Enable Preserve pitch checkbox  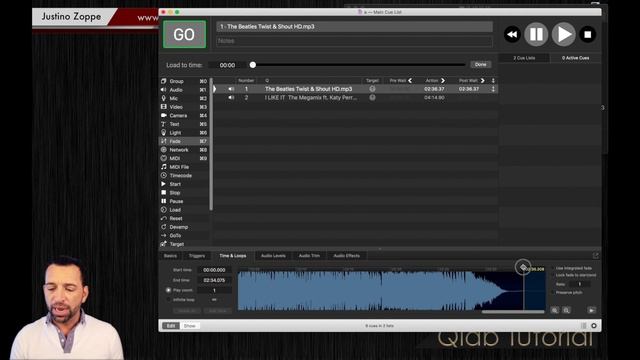pyautogui.click(x=553, y=293)
